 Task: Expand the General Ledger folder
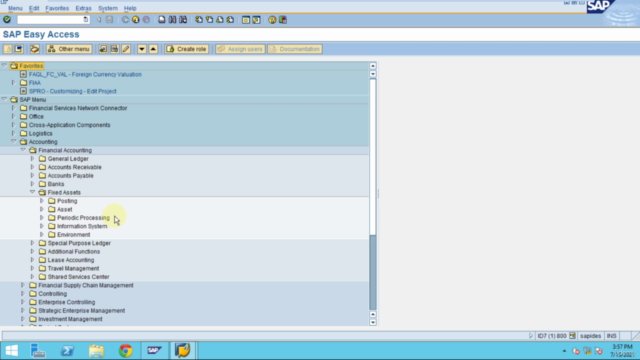tap(32, 158)
